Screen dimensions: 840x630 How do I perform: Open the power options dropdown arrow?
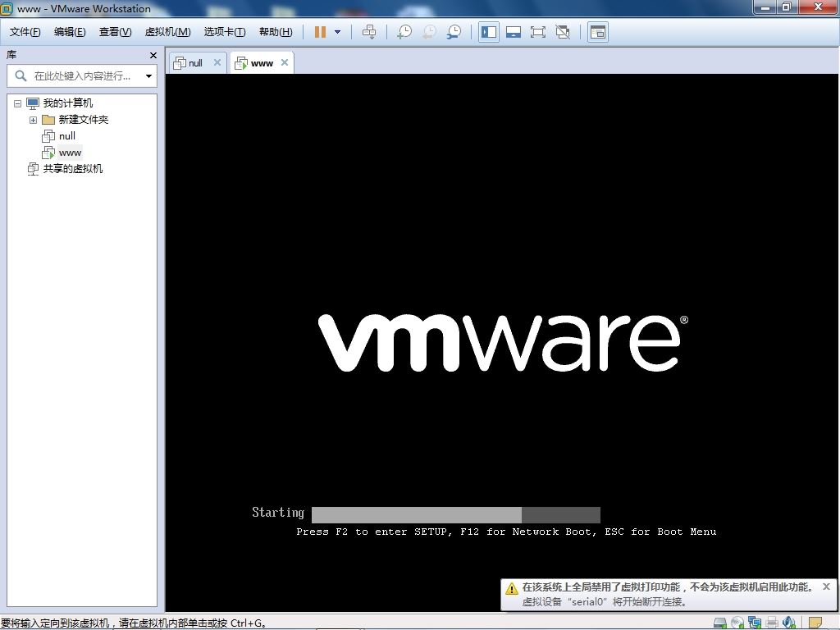coord(337,32)
